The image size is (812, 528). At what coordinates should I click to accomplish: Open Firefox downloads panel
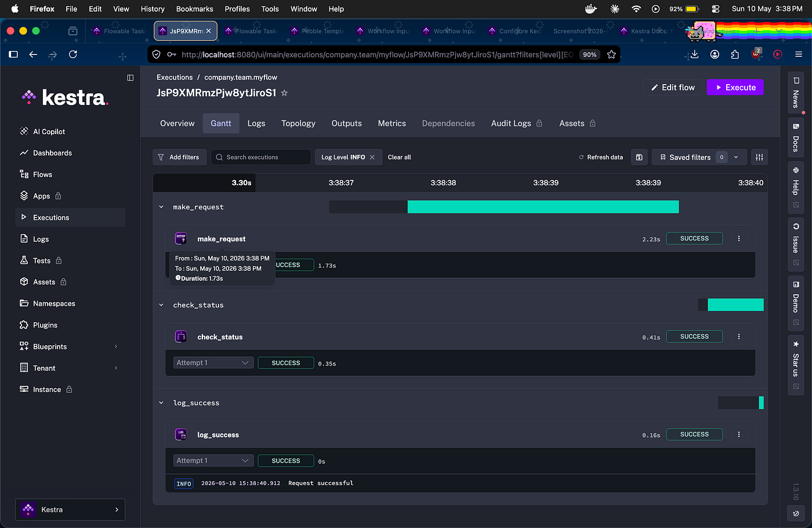694,55
